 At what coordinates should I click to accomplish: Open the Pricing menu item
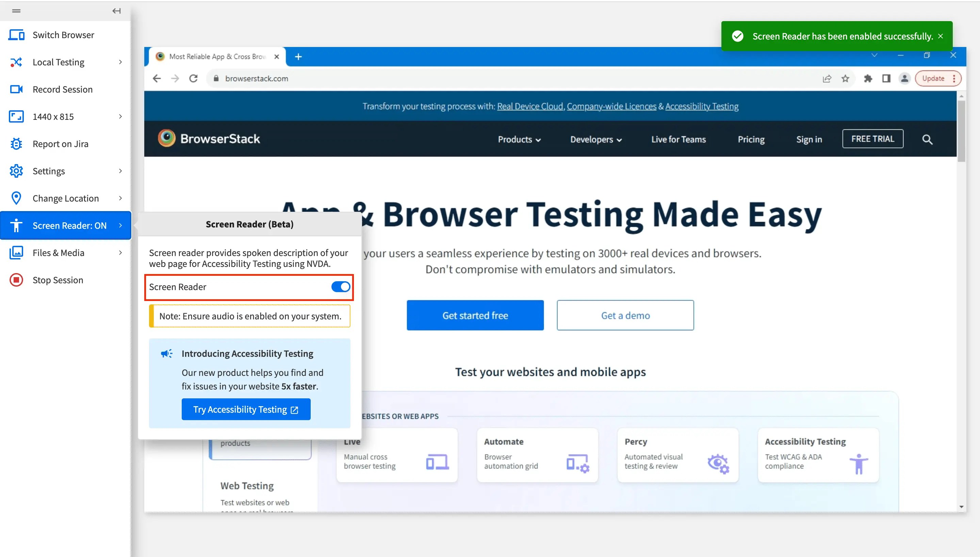pos(751,139)
